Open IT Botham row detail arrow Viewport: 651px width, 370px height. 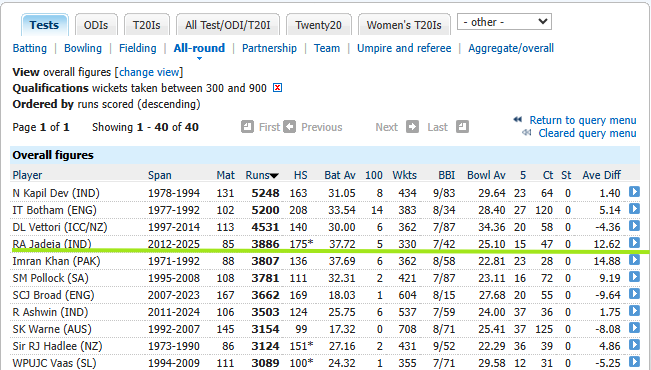coord(634,209)
